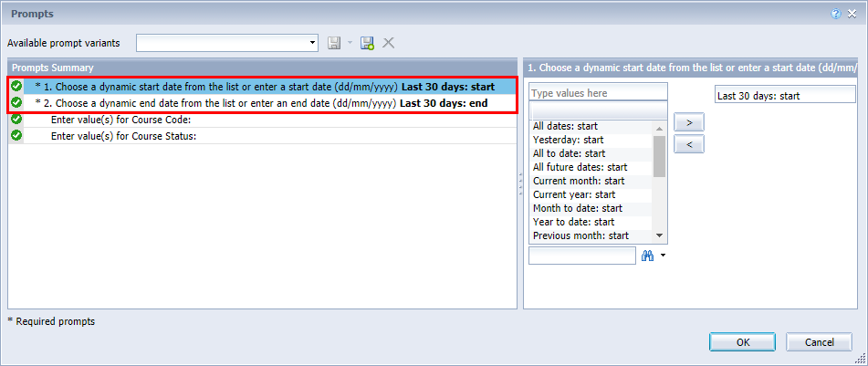Close the Prompts dialog
Image resolution: width=868 pixels, height=366 pixels.
852,14
